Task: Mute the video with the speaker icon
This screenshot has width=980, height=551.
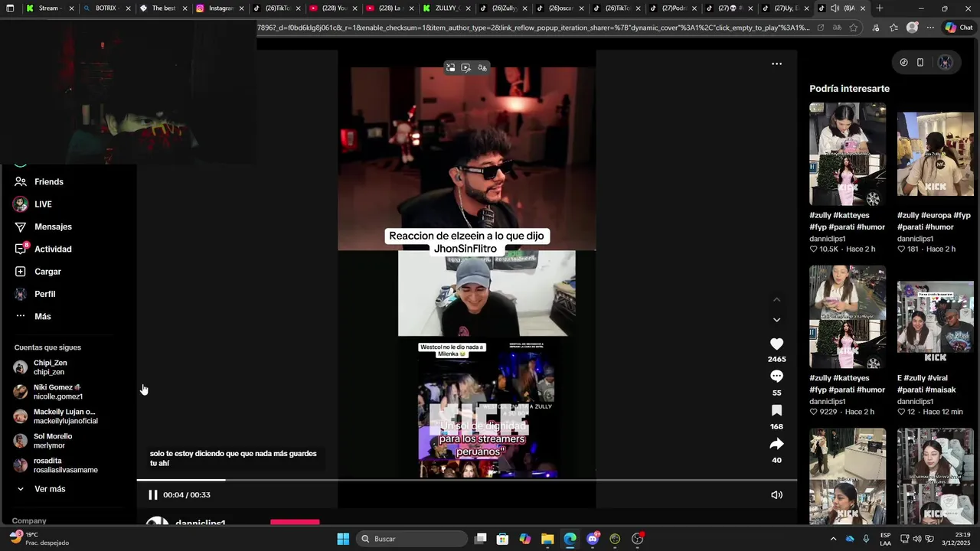Action: tap(776, 495)
